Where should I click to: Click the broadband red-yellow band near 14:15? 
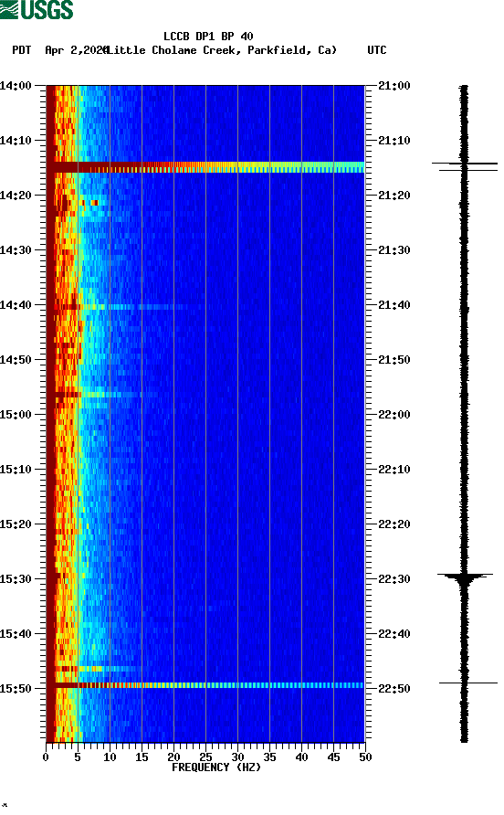[205, 167]
